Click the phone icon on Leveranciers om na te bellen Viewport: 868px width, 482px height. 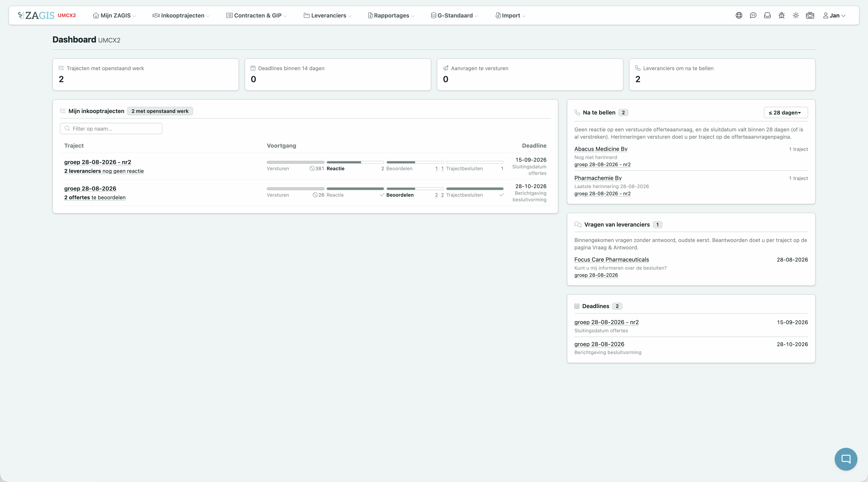(x=638, y=68)
